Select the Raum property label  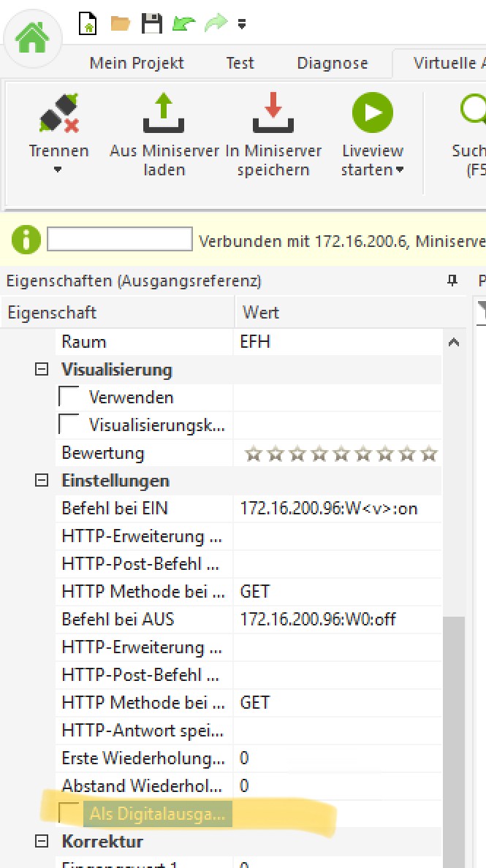83,342
